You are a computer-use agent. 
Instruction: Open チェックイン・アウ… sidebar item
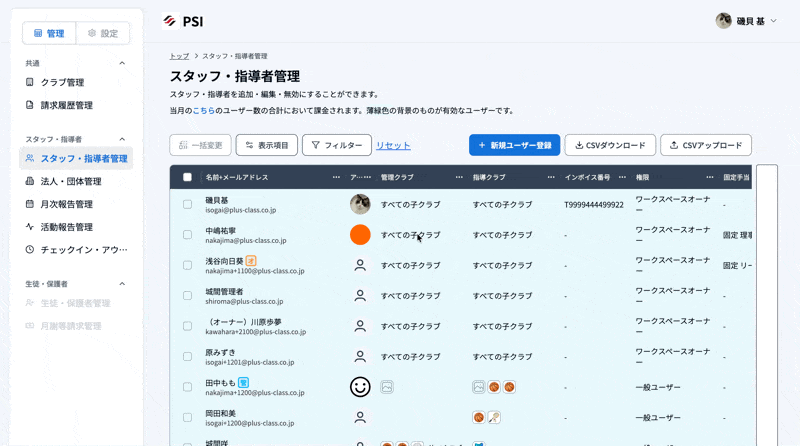(x=76, y=250)
